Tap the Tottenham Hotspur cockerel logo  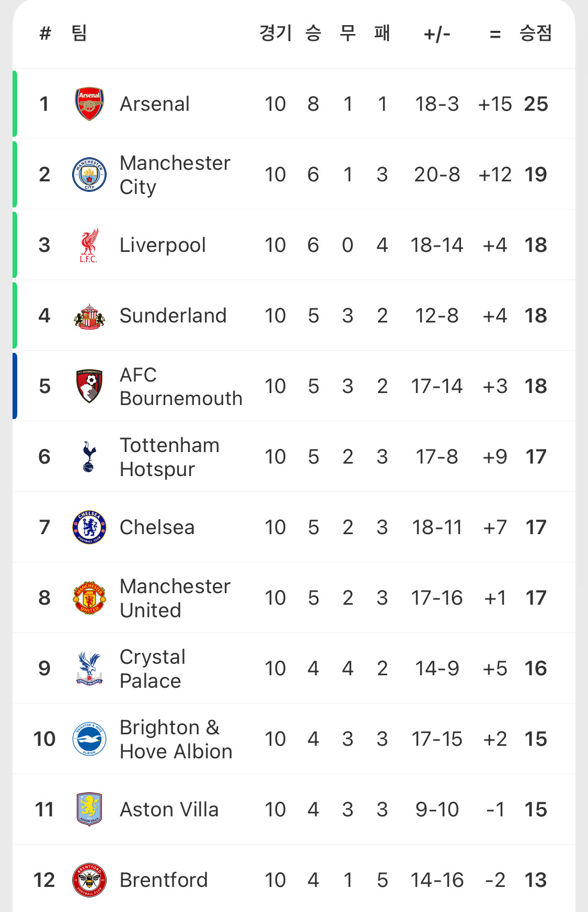(89, 457)
